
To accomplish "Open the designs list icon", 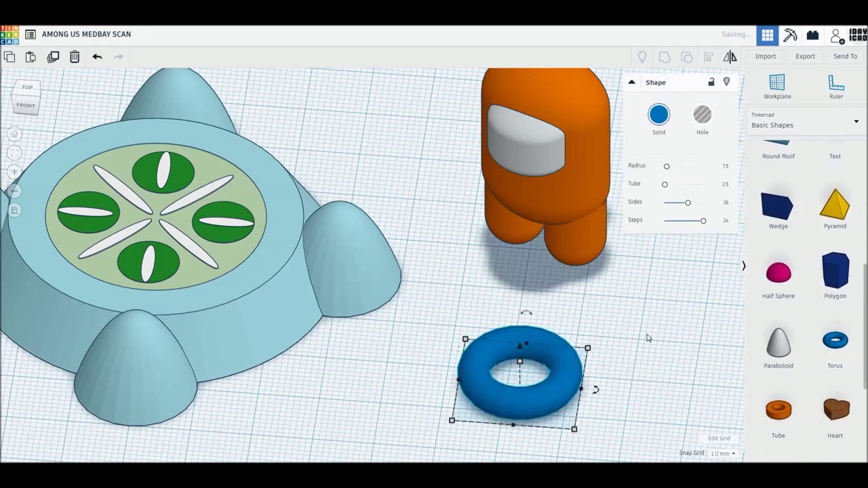I will 31,34.
